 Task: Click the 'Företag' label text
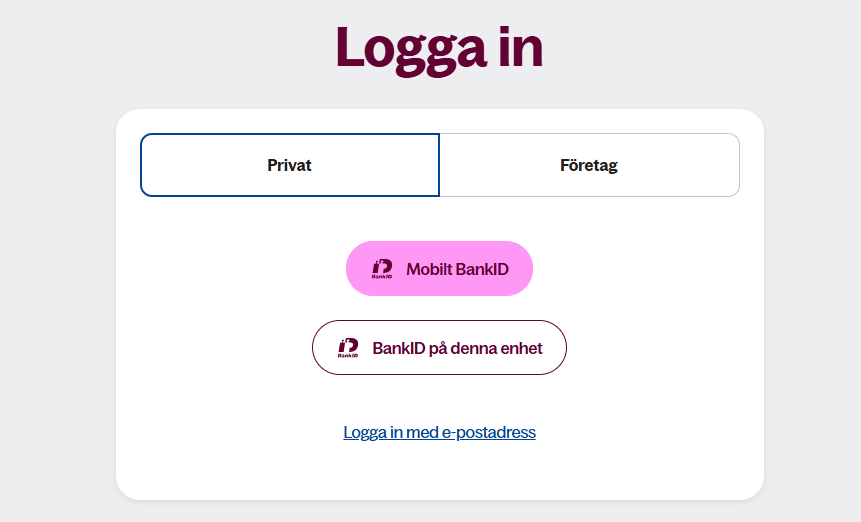pyautogui.click(x=589, y=165)
